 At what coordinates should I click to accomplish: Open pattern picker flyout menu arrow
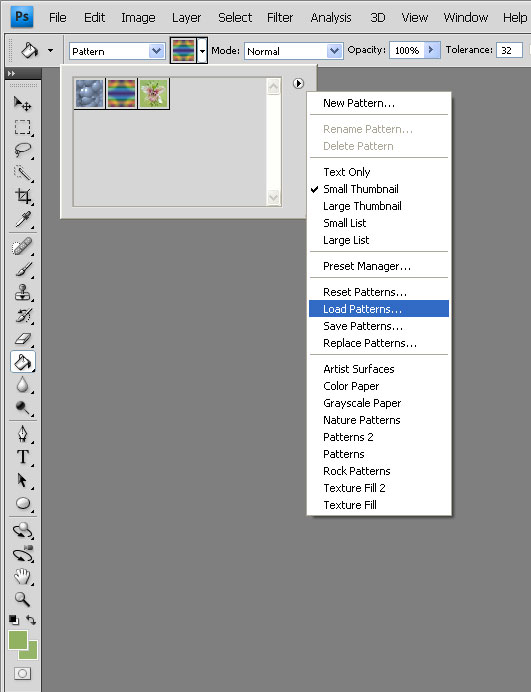pos(298,83)
